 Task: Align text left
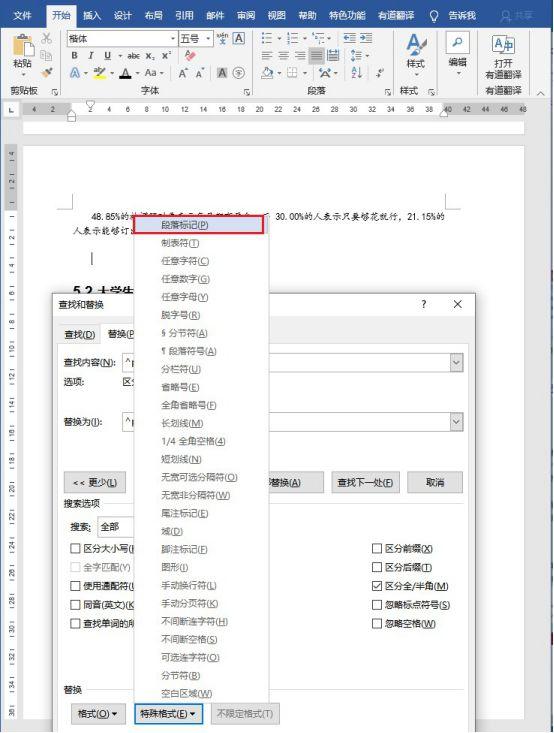267,56
